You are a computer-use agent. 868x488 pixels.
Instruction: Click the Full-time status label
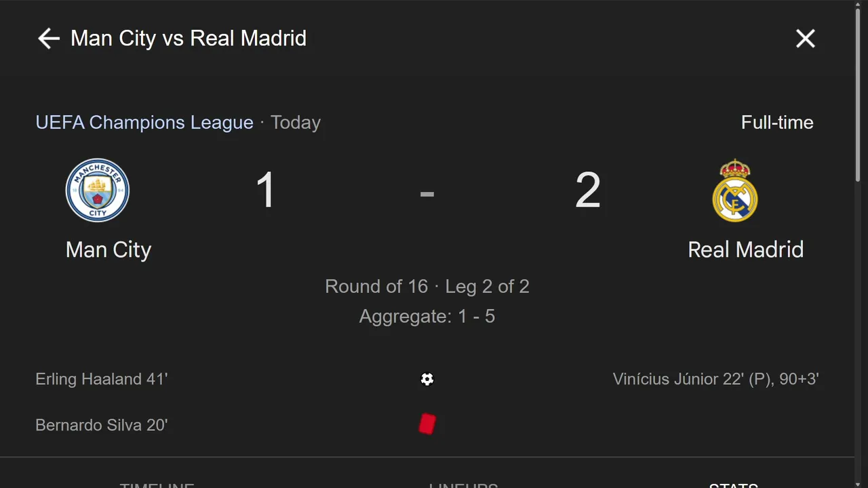click(777, 123)
